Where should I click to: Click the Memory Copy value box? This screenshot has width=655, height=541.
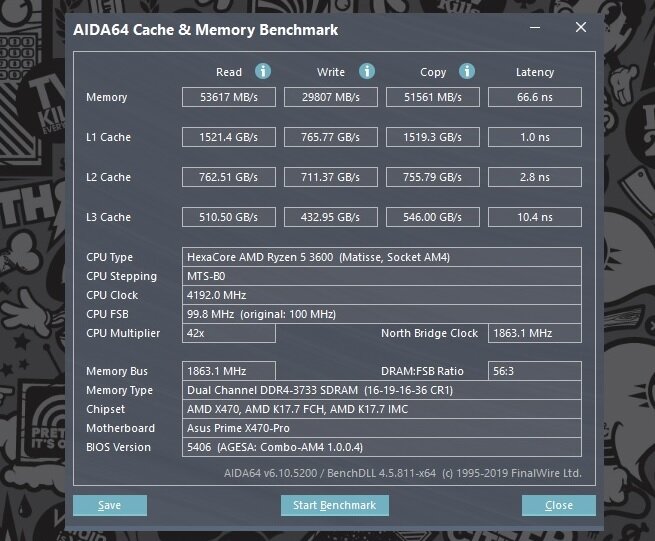click(x=433, y=97)
